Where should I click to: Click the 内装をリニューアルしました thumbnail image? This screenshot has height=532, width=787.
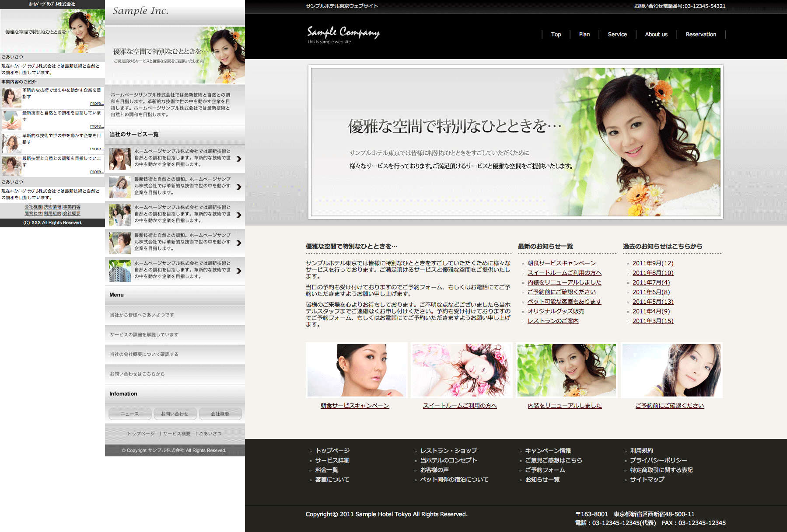pyautogui.click(x=567, y=370)
